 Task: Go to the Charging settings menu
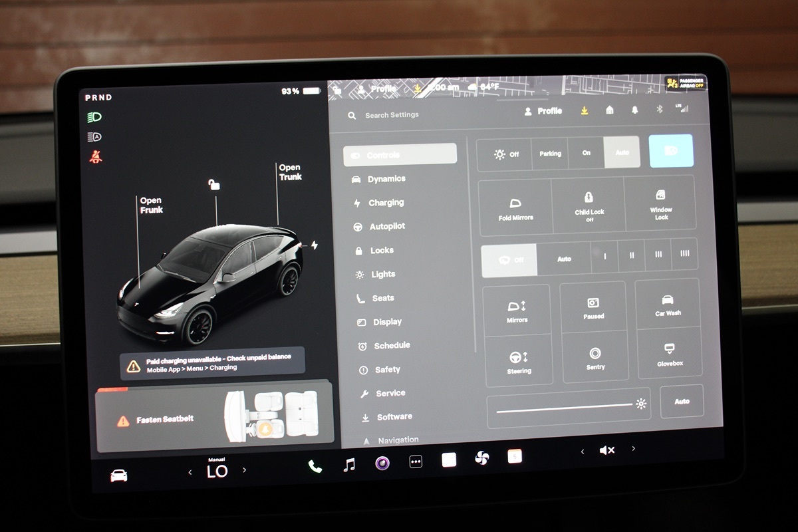click(386, 203)
